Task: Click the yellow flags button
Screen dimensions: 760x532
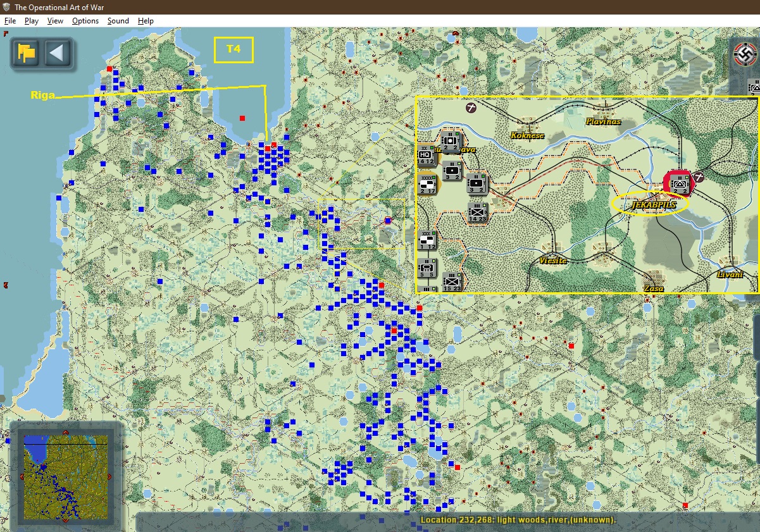Action: pyautogui.click(x=27, y=53)
